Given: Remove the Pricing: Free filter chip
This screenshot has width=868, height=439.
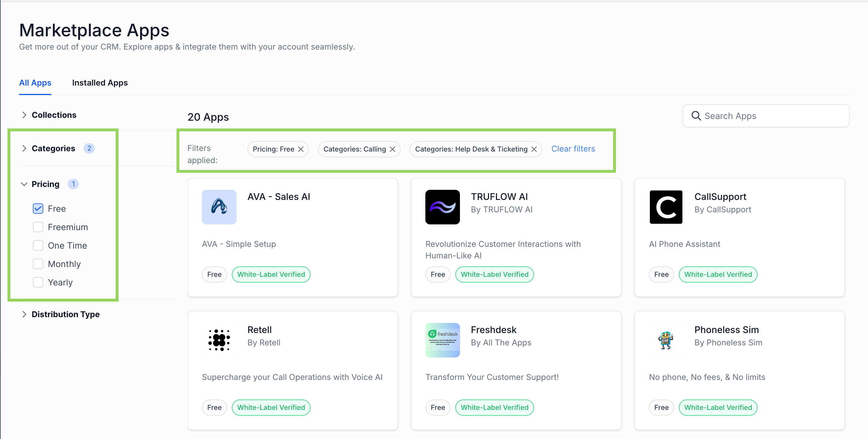Looking at the screenshot, I should pos(301,149).
